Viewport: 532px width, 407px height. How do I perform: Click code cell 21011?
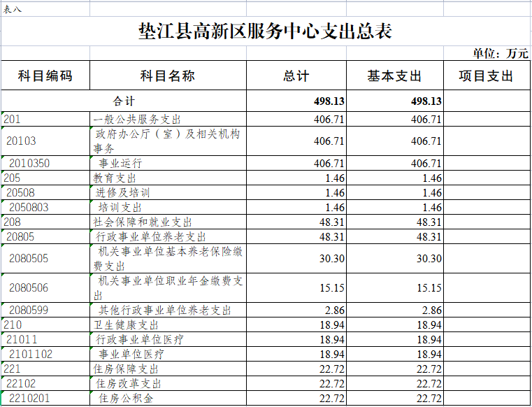click(45, 339)
